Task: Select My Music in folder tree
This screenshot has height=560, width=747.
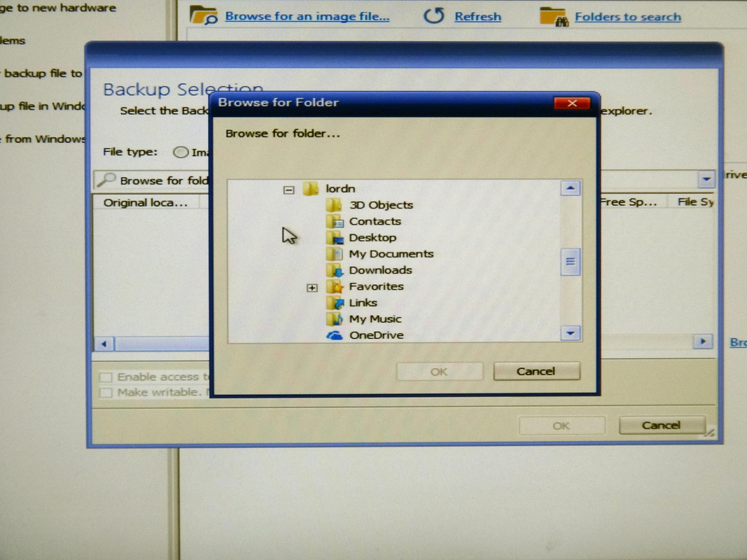Action: click(375, 319)
